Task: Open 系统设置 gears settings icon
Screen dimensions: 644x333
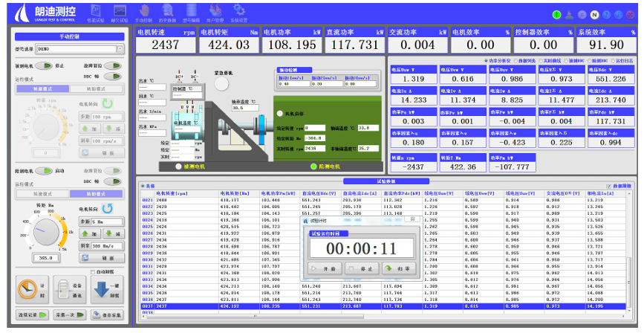Action: (x=238, y=11)
